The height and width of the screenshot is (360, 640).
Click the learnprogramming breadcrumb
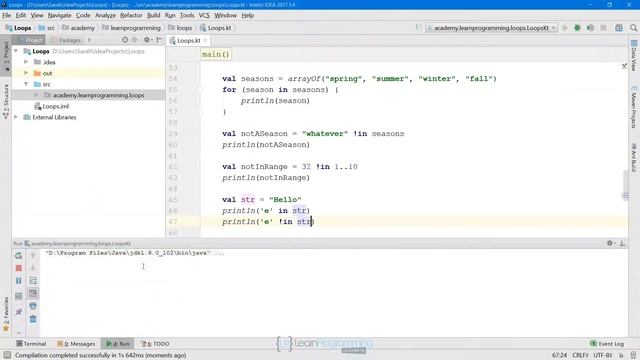tap(131, 28)
